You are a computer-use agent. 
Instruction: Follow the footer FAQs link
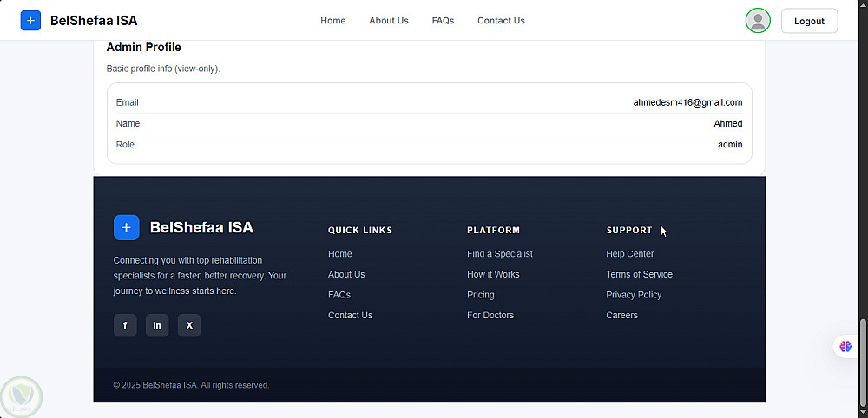pos(339,295)
